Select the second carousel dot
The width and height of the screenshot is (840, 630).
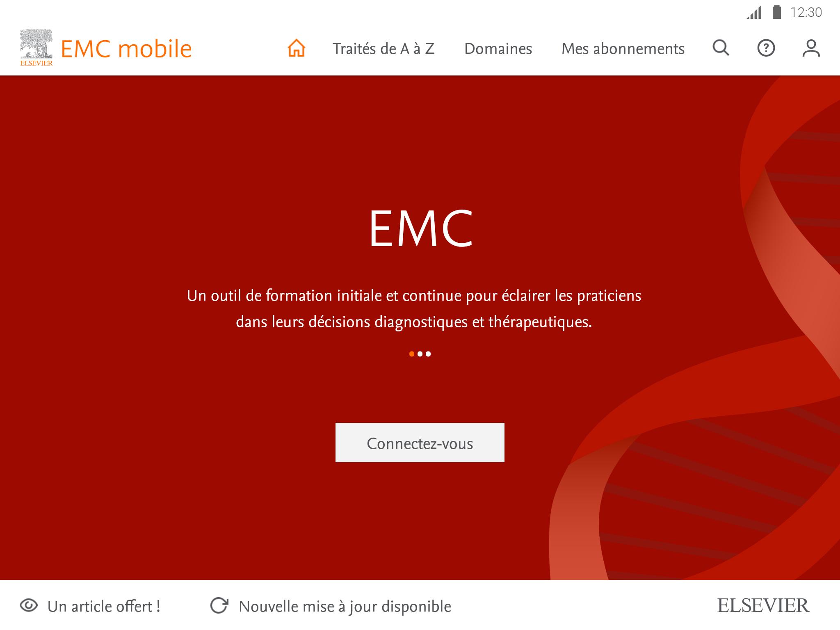(x=420, y=354)
